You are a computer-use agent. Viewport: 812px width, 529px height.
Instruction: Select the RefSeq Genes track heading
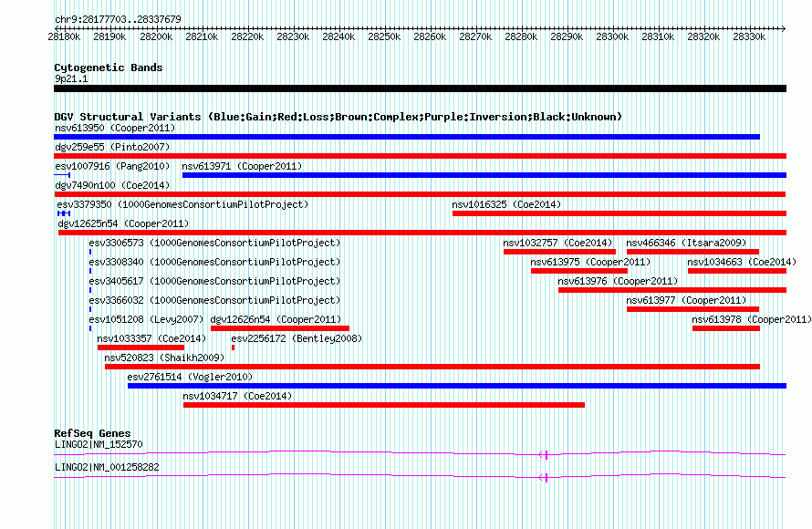point(93,433)
